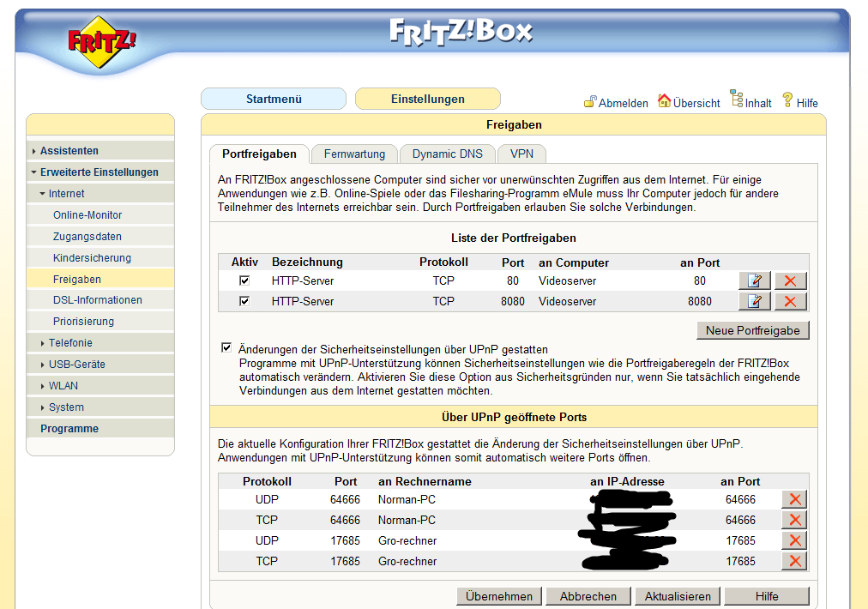The width and height of the screenshot is (868, 609).
Task: Open the Einstellungen tab
Action: tap(427, 99)
